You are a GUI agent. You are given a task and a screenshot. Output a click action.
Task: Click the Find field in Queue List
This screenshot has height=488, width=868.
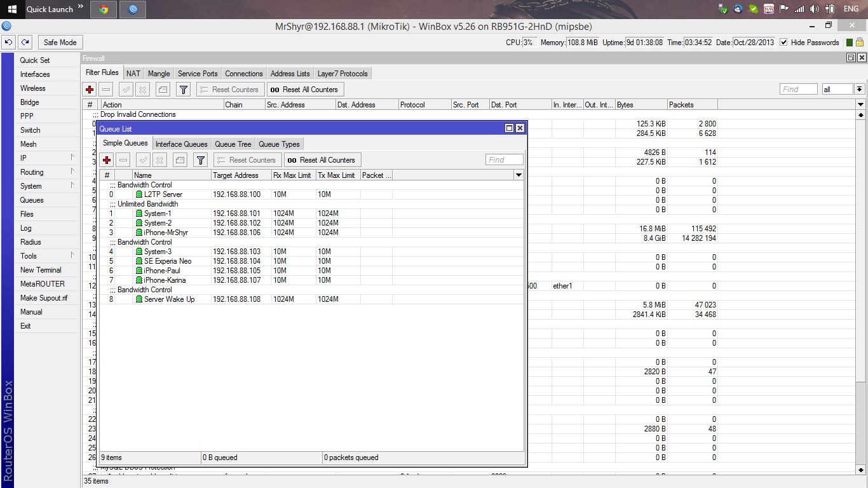point(505,160)
